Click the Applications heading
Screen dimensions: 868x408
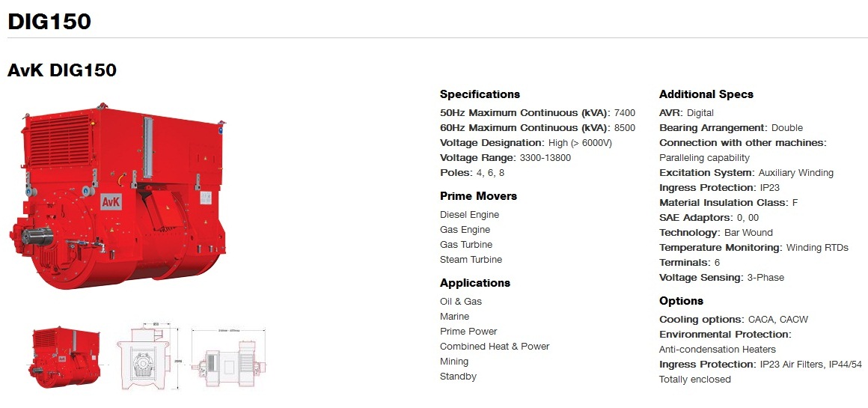tap(475, 283)
